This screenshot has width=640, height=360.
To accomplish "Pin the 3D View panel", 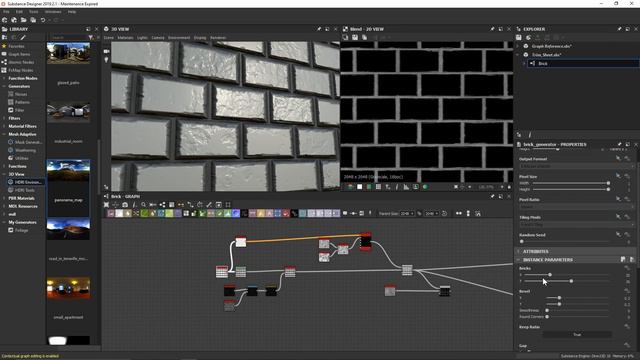I will click(x=319, y=29).
